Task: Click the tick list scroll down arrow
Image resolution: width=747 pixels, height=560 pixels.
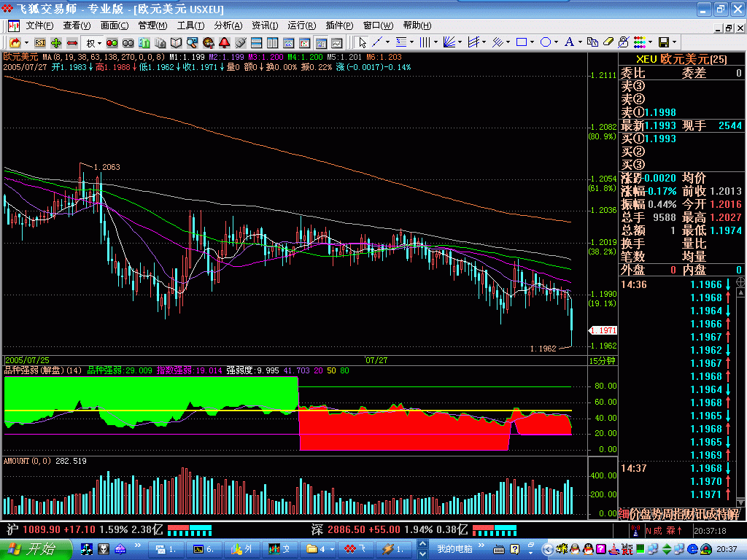Action: 741,502
